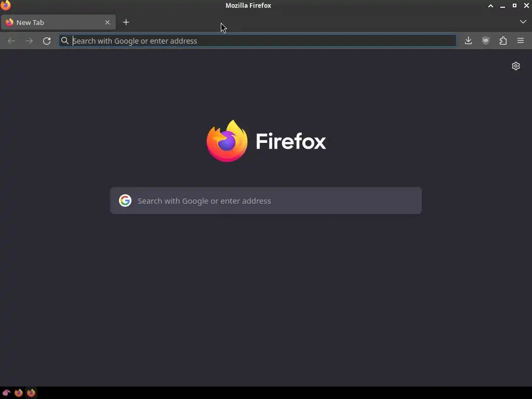
Task: Launch Firefox from the un-highlighted taskbar icon
Action: click(x=19, y=393)
